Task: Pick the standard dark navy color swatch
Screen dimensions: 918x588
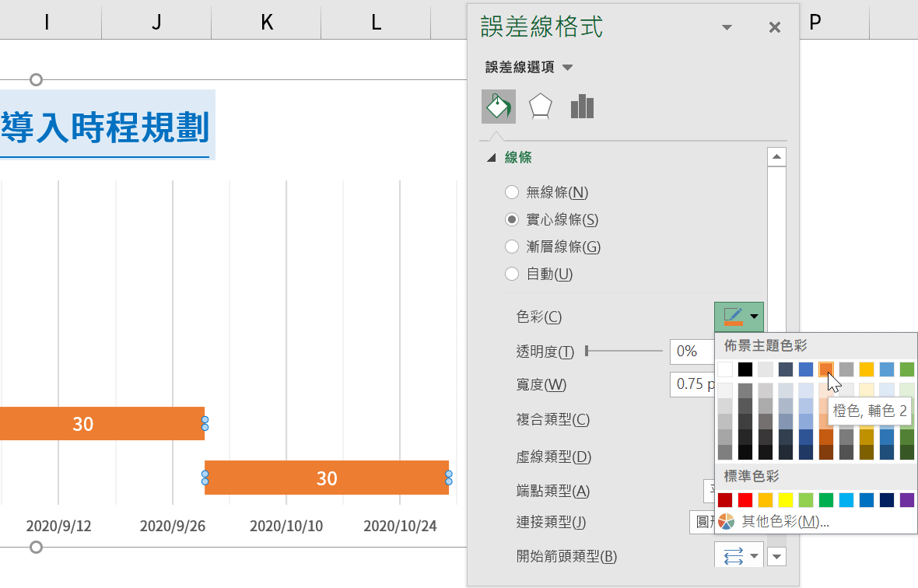Action: pyautogui.click(x=887, y=500)
